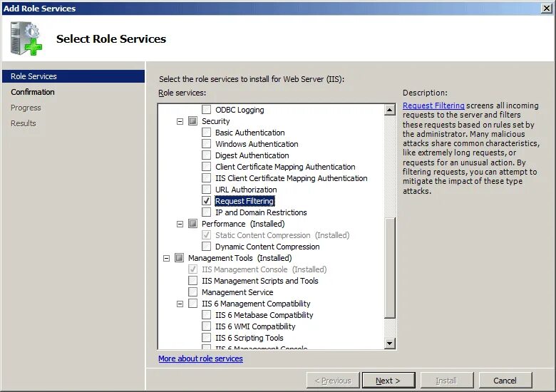Collapse the Security tree node

point(180,122)
